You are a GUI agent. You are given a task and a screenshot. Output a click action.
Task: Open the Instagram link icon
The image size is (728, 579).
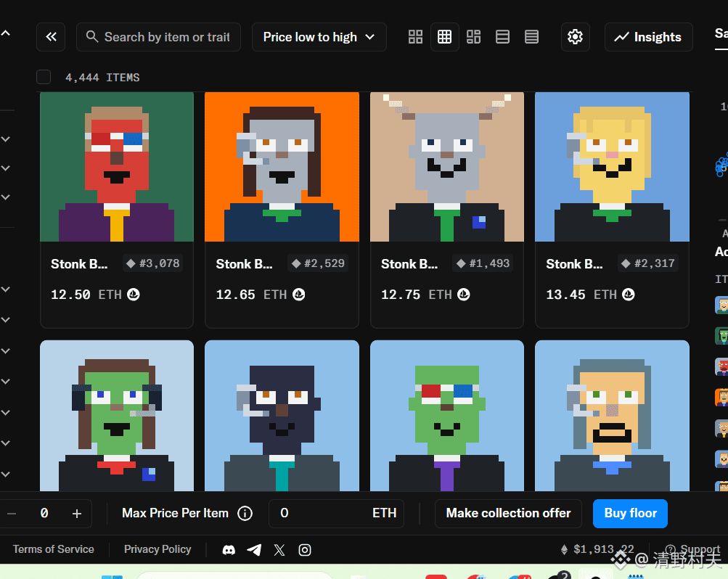[305, 550]
